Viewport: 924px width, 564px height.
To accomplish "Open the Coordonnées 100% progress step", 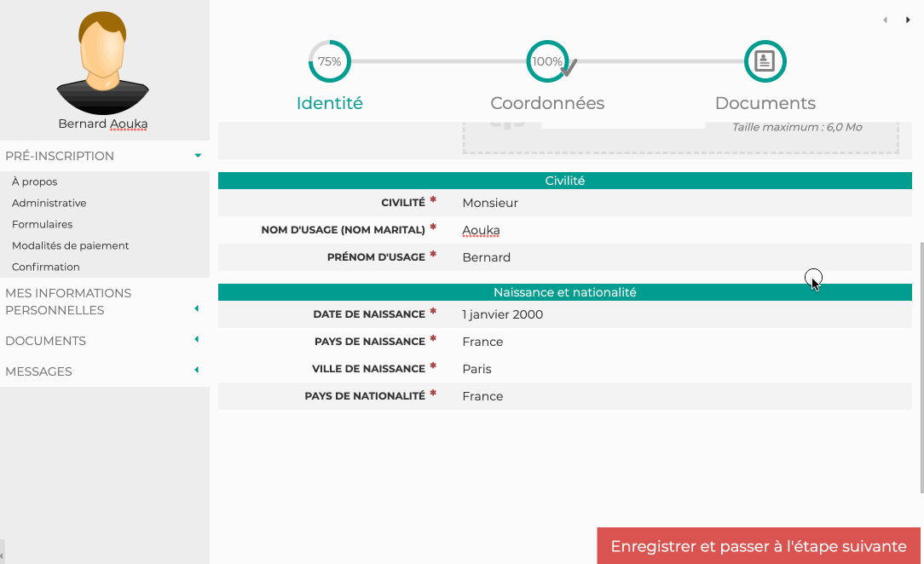I will pos(547,61).
